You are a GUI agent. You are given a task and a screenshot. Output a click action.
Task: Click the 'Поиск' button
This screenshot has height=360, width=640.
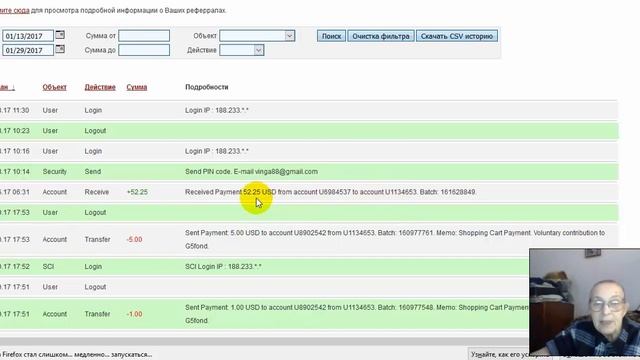pyautogui.click(x=331, y=36)
